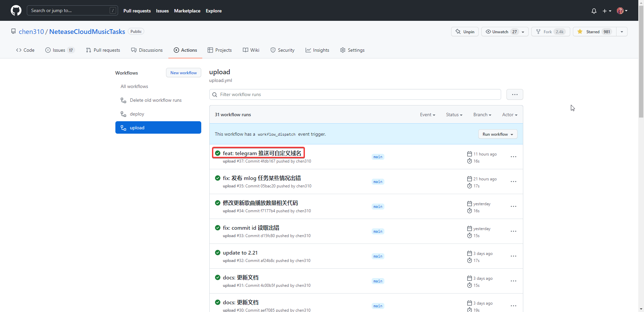Click the timer icon showing 16s duration
This screenshot has height=312, width=644.
coord(470,161)
